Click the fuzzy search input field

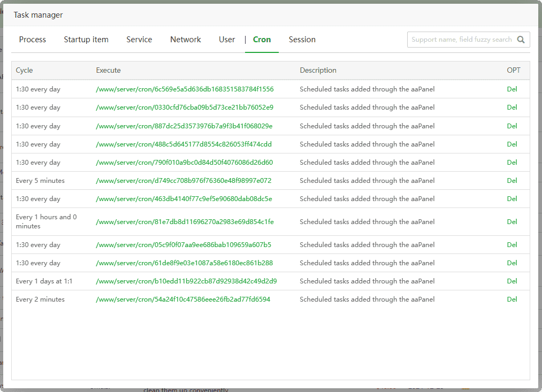click(x=461, y=40)
